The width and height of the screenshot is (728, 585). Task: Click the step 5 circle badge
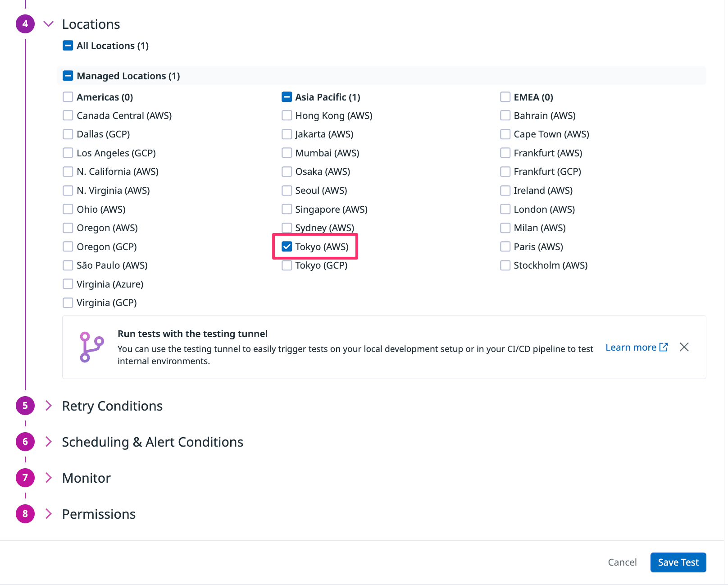pyautogui.click(x=25, y=406)
